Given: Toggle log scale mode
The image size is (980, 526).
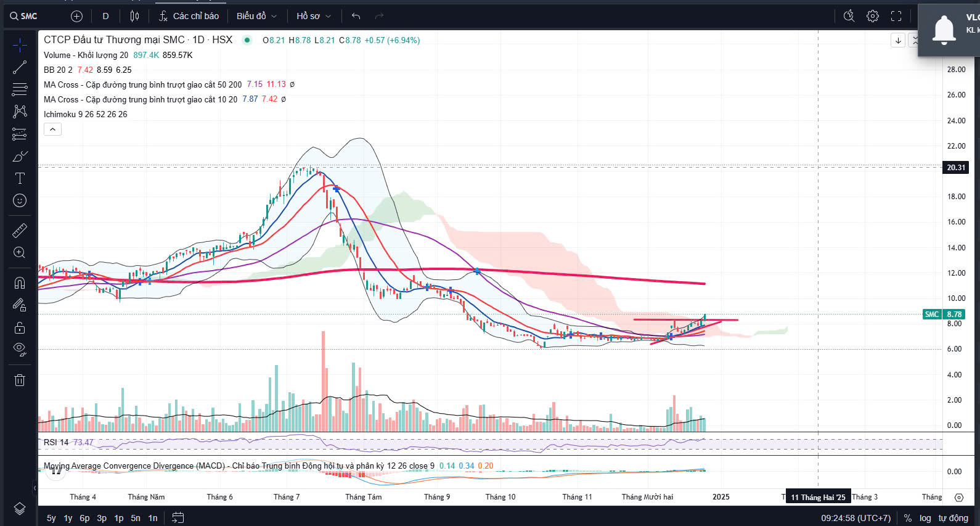Looking at the screenshot, I should [925, 518].
